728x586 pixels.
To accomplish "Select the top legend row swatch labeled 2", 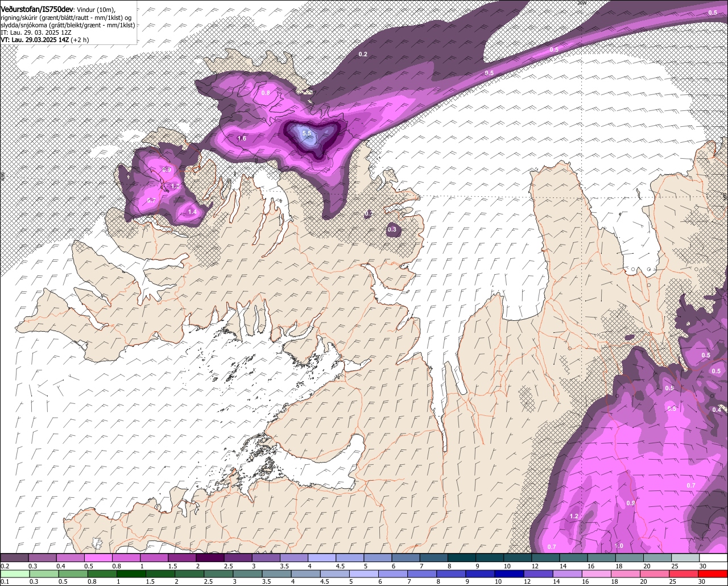I will (210, 558).
